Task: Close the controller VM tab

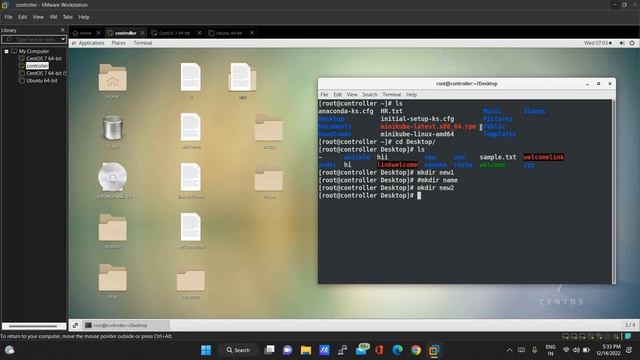Action: coord(142,33)
